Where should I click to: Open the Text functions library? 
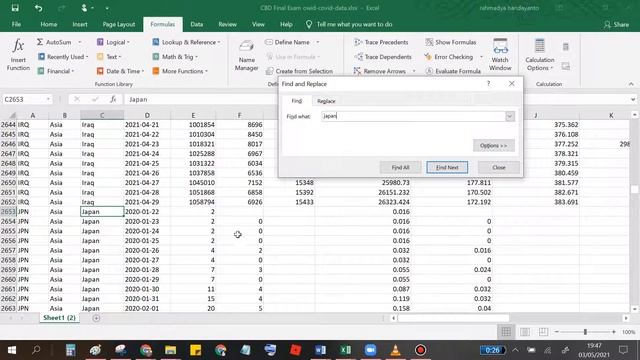pyautogui.click(x=109, y=57)
